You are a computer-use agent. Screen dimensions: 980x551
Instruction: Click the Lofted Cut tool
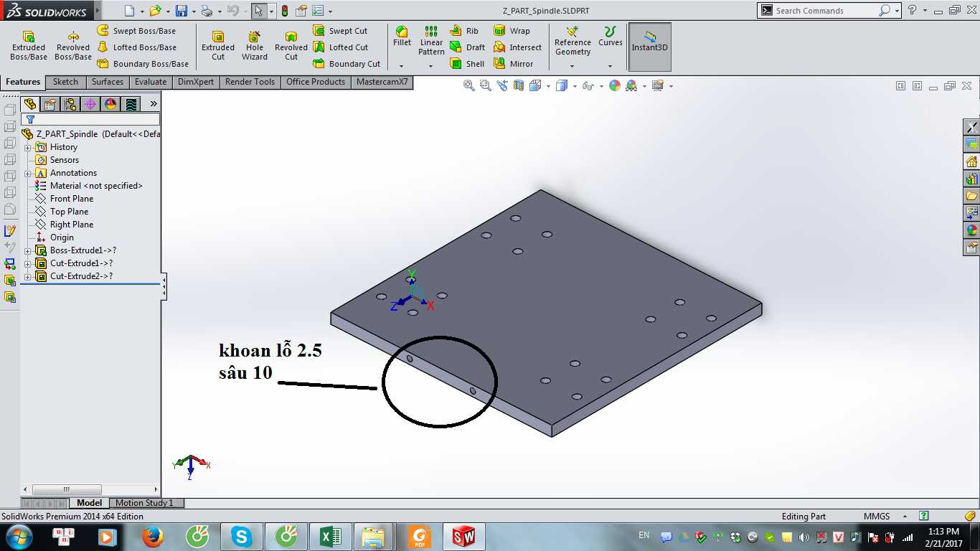pyautogui.click(x=341, y=47)
